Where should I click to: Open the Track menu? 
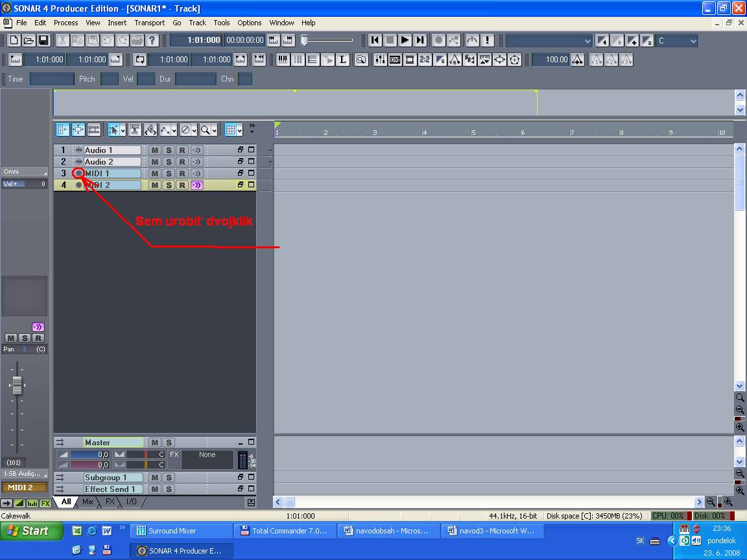click(x=197, y=23)
